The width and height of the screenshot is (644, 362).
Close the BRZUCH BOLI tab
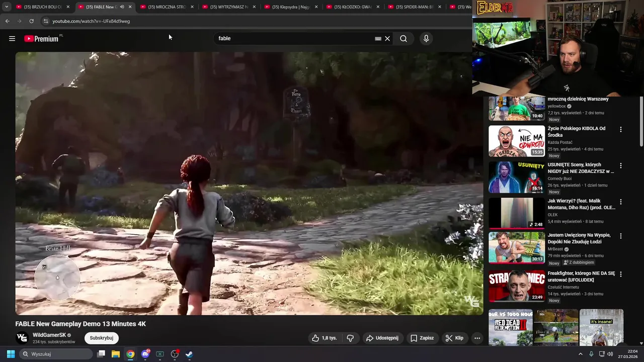pyautogui.click(x=68, y=7)
